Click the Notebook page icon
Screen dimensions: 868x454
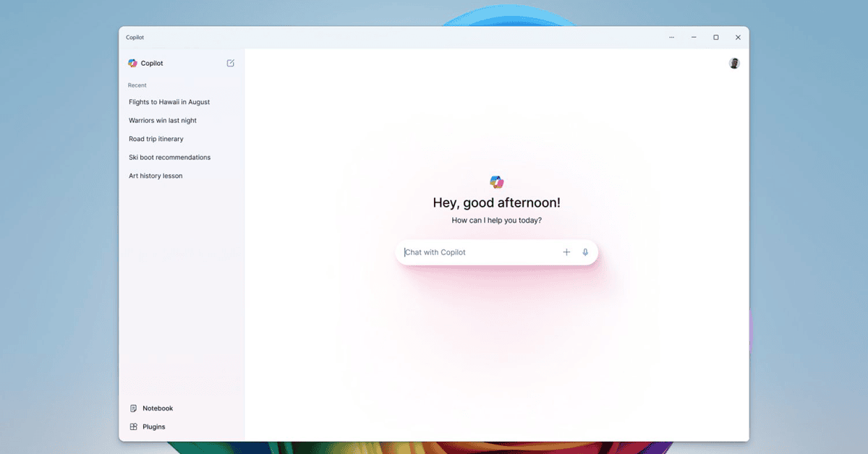pos(133,408)
